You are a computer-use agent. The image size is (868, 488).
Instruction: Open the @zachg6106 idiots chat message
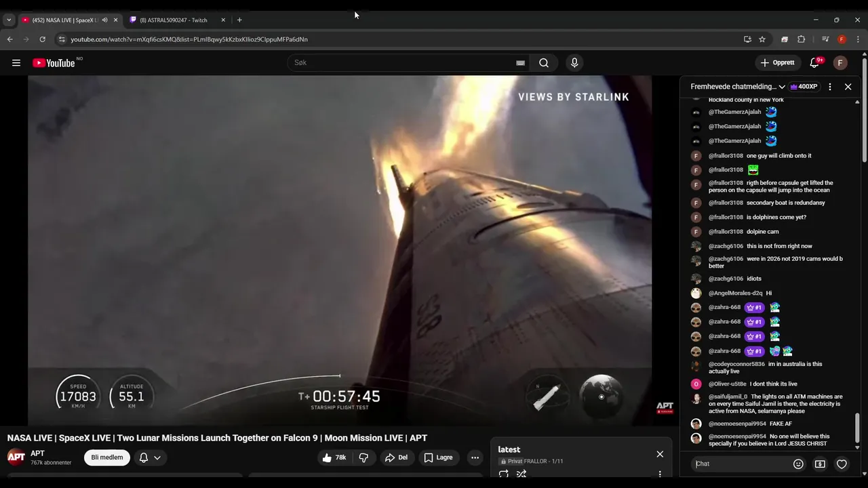pos(770,279)
